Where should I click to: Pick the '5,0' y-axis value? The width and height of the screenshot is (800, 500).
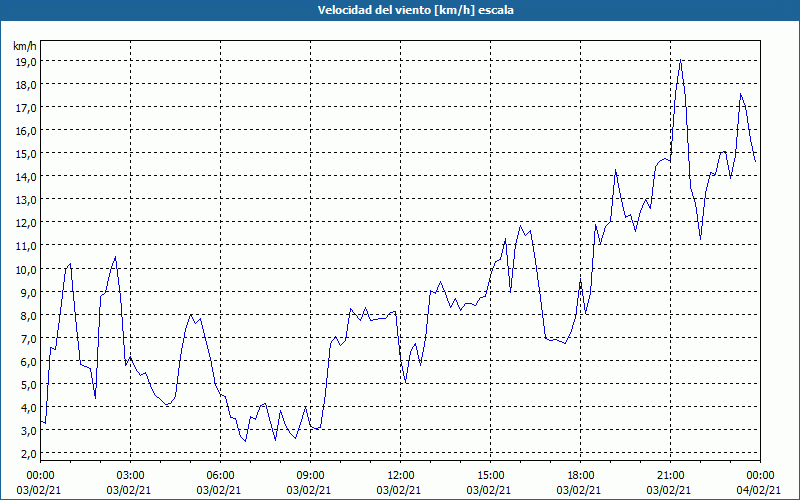[x=29, y=384]
